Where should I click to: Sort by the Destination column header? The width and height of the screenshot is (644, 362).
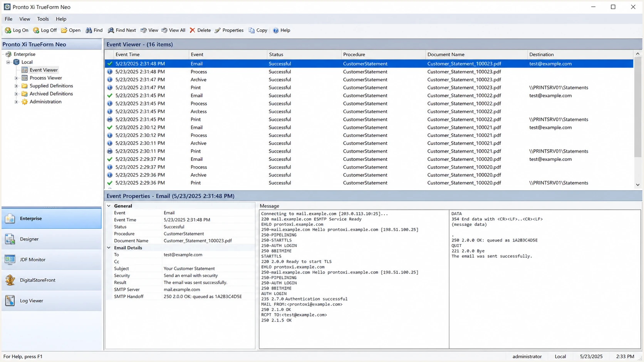pyautogui.click(x=580, y=55)
